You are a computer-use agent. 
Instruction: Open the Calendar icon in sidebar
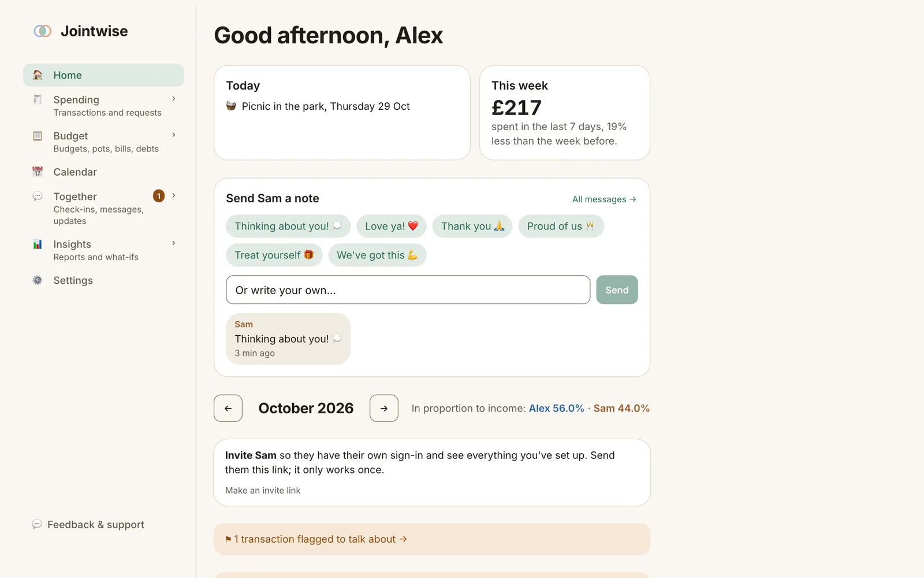38,172
